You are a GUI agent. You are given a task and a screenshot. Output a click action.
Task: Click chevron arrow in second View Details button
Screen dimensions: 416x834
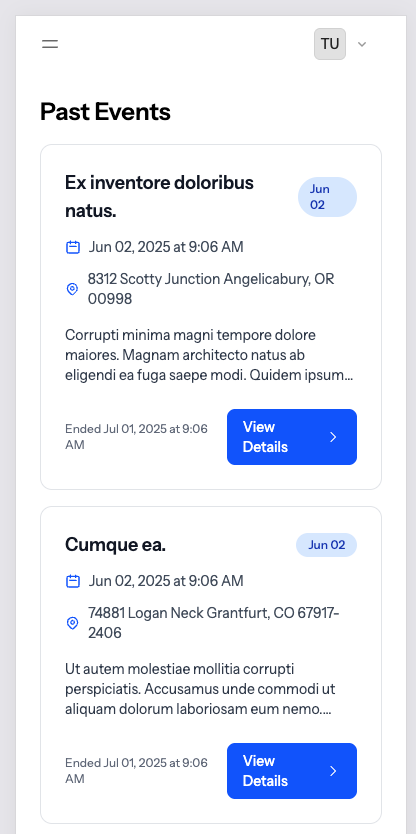pos(333,771)
